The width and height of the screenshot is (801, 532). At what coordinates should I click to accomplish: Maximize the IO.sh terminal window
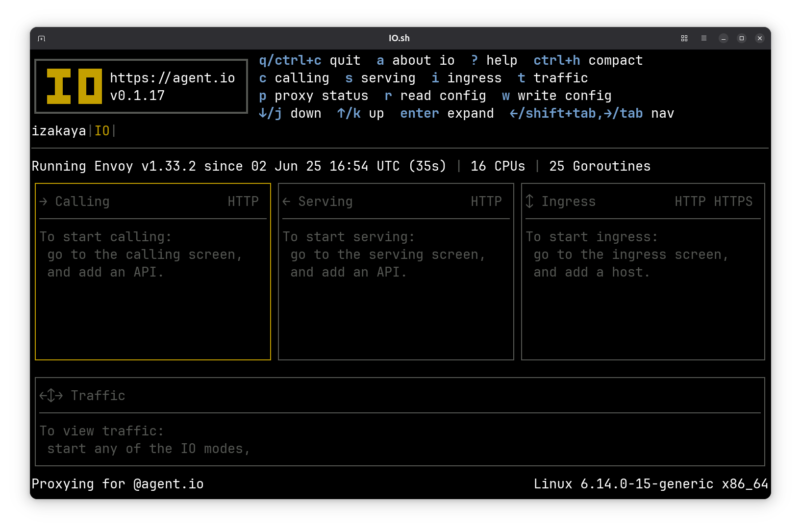[x=742, y=38]
